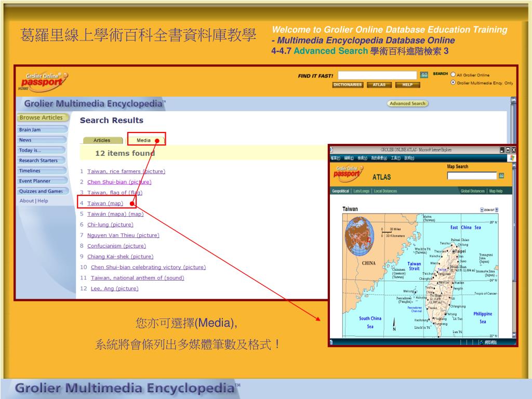Screen dimensions: 532x399
Task: Click the sidebar Help link next to About
Action: [x=43, y=201]
